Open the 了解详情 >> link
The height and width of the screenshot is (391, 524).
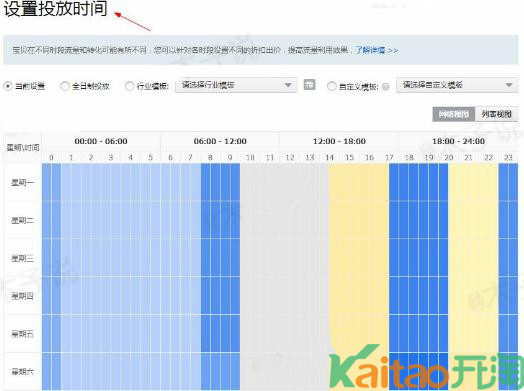pyautogui.click(x=376, y=50)
